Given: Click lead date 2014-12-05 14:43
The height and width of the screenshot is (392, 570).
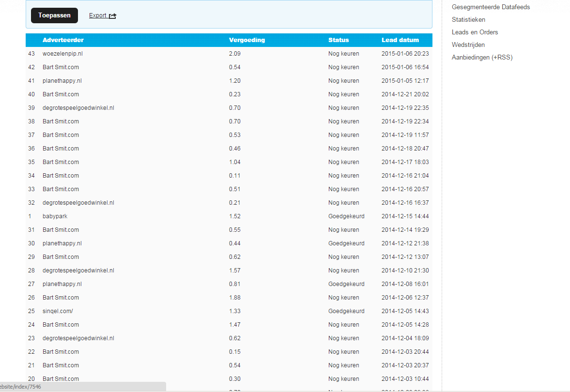Looking at the screenshot, I should pyautogui.click(x=405, y=311).
